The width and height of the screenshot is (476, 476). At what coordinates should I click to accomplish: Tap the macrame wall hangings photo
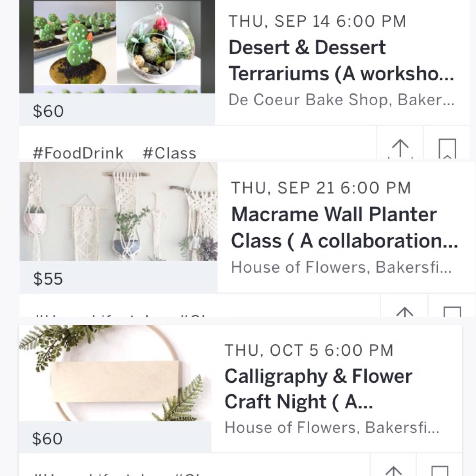[118, 212]
